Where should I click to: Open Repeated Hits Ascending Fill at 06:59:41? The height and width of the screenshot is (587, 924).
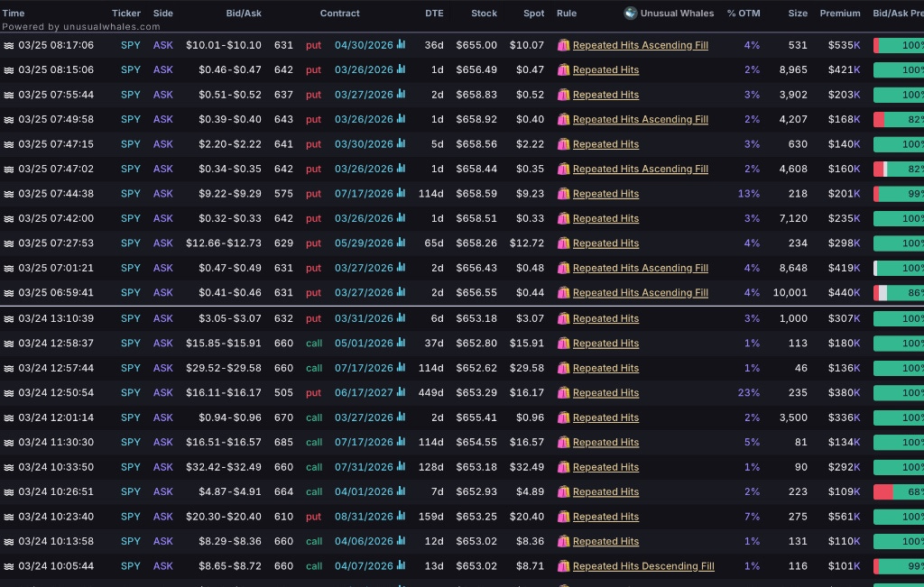pos(640,293)
